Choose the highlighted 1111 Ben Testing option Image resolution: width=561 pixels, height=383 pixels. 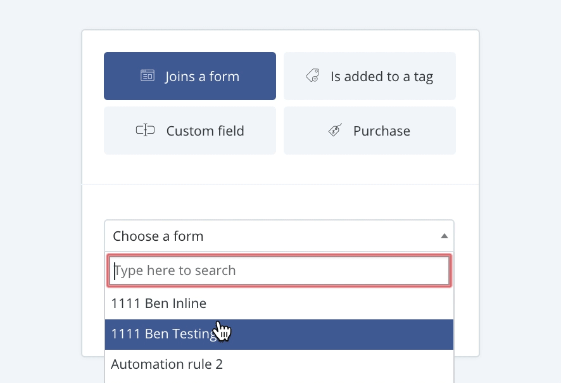coord(279,334)
